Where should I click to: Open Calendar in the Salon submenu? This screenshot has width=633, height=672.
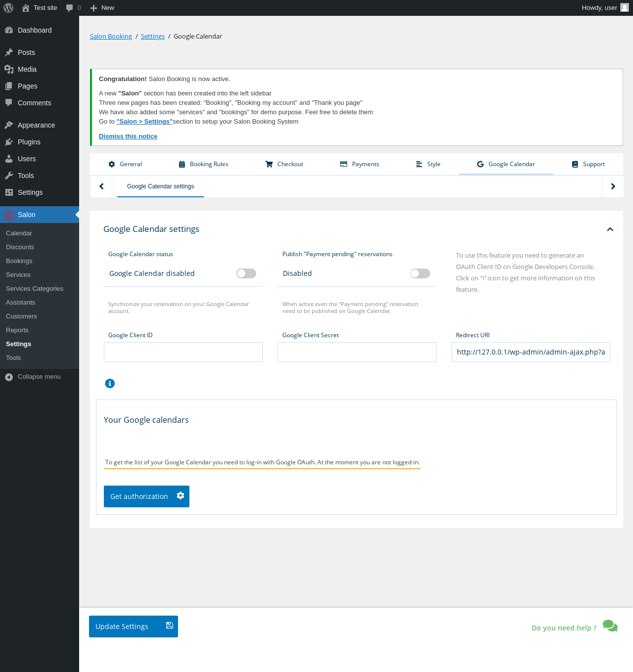point(19,233)
